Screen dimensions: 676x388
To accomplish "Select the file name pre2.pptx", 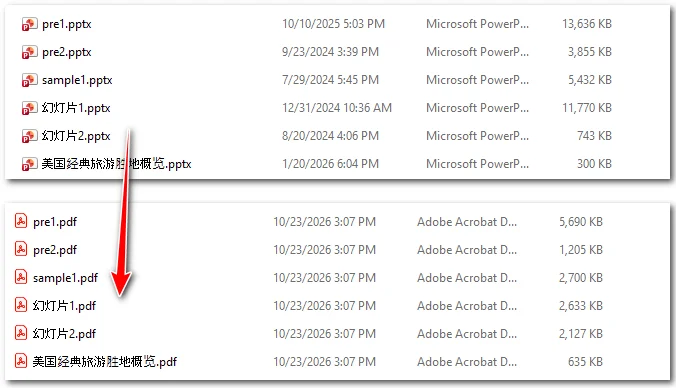I will [67, 52].
